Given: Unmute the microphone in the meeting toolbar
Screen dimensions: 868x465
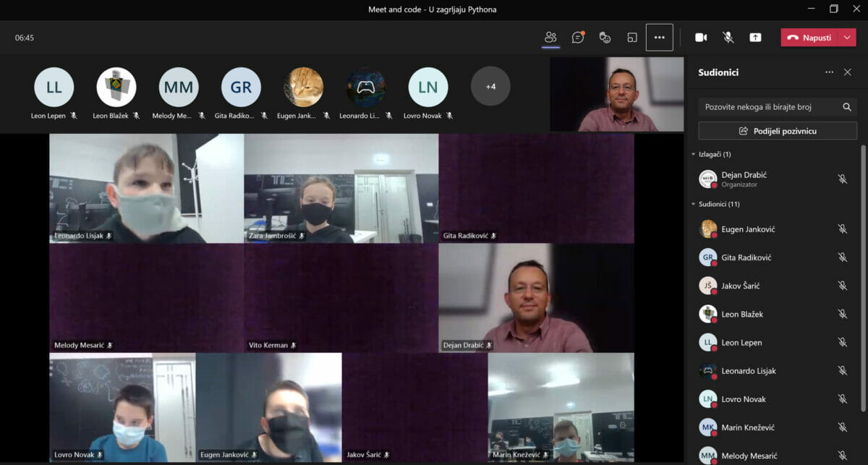Looking at the screenshot, I should 728,38.
